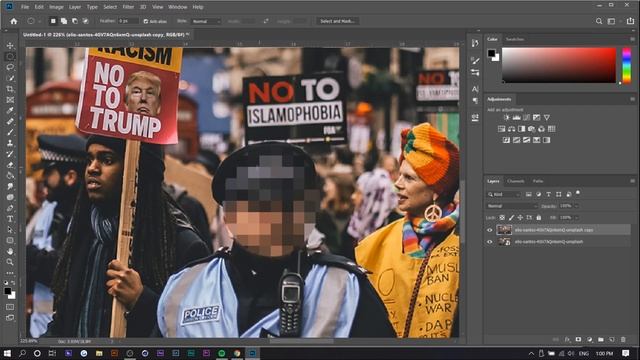Click the foreground color swatch in toolbar
640x360 pixels.
[8, 291]
